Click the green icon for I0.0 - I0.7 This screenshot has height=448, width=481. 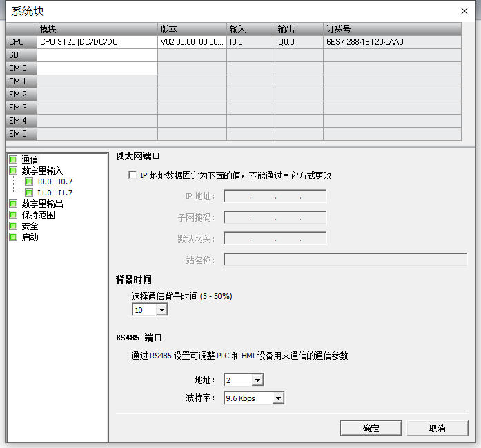click(x=29, y=182)
